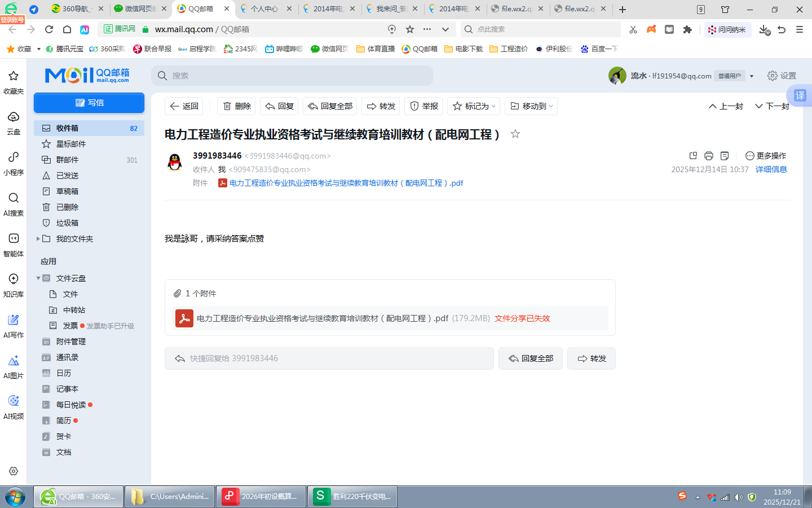Open the 云盘 cloud drive panel

tap(13, 122)
